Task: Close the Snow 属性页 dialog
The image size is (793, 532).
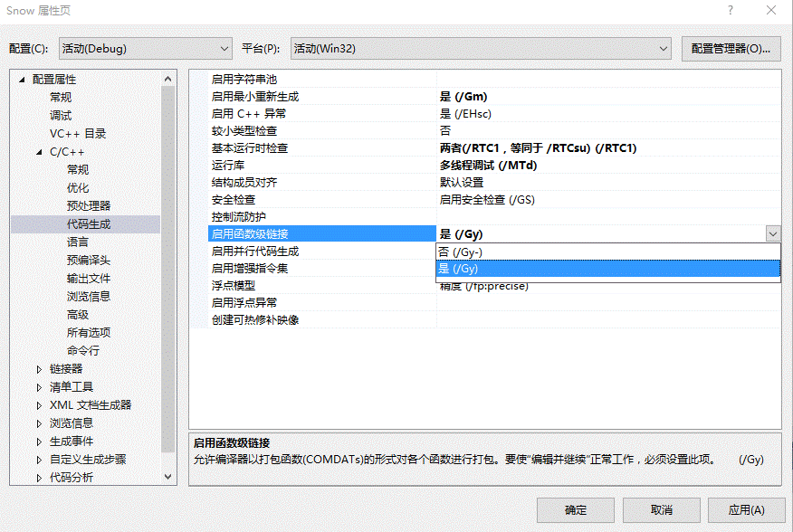Action: pos(771,10)
